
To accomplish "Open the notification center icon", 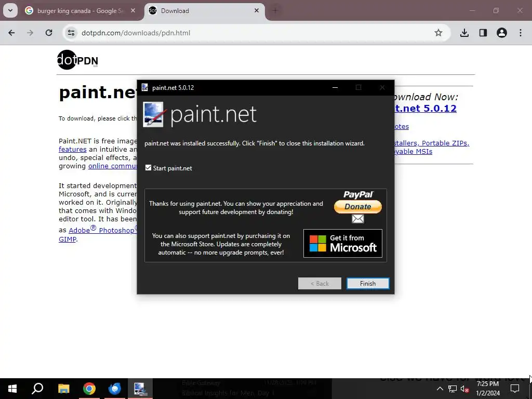I will pyautogui.click(x=515, y=389).
